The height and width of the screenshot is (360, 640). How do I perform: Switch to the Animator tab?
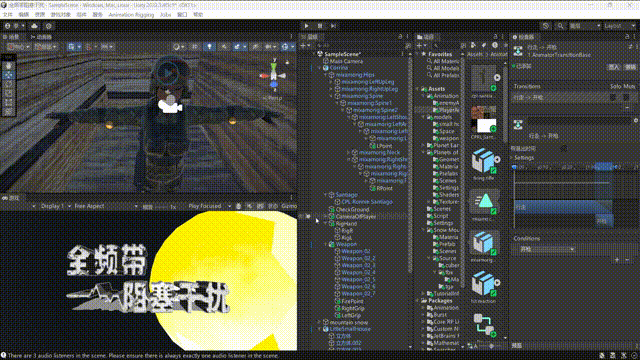click(x=41, y=37)
